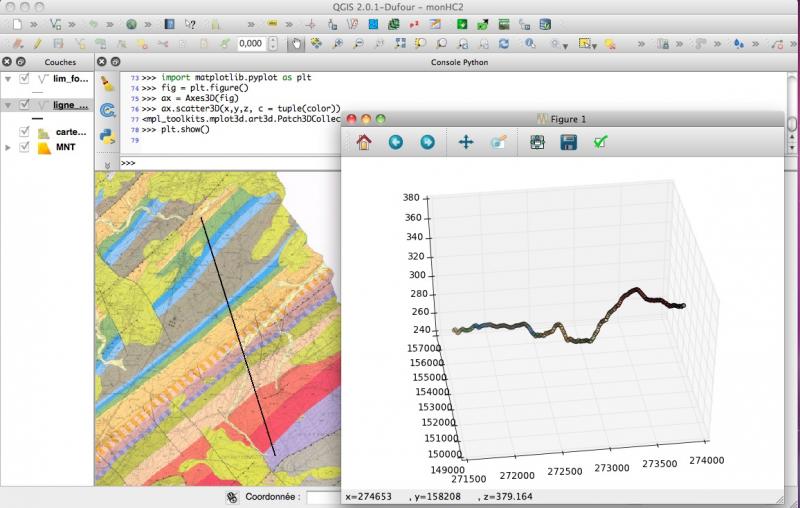Toggle the MNT layer visibility checkbox

point(25,148)
